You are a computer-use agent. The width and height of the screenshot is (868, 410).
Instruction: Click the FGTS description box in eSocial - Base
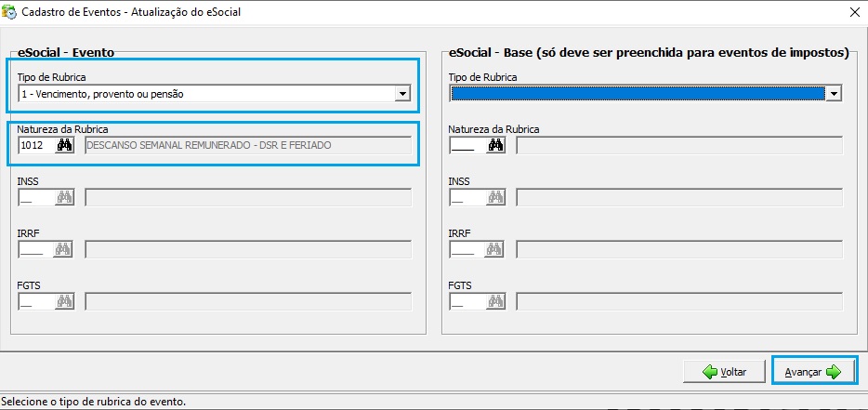(x=679, y=301)
